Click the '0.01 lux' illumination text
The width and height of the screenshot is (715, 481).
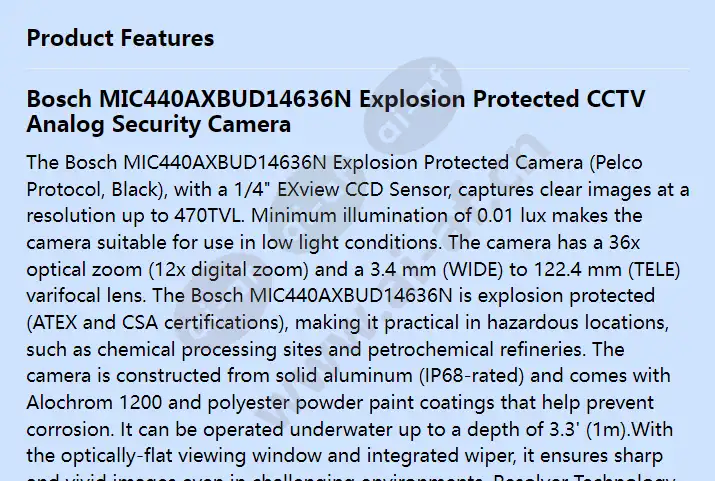pyautogui.click(x=511, y=216)
